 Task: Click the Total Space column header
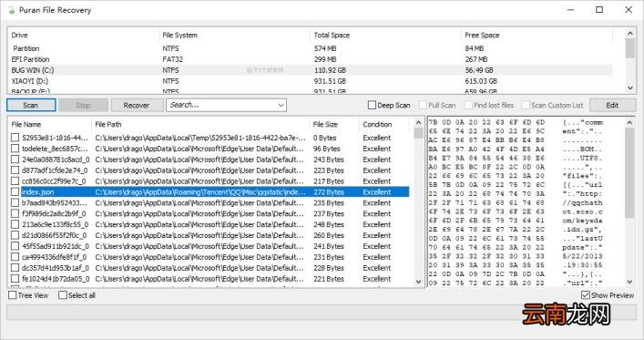coord(385,36)
